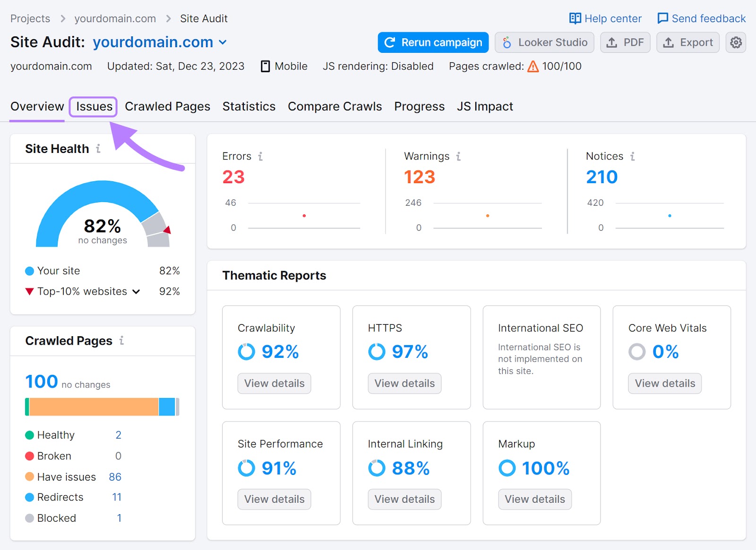Open the Looker Studio integration
Screen dimensions: 756x550
pos(544,42)
